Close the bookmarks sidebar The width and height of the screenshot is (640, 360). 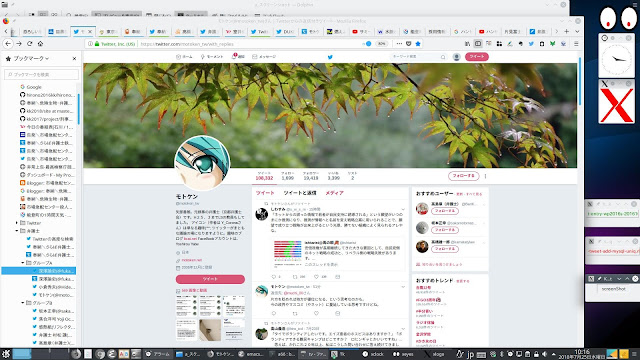click(x=74, y=59)
